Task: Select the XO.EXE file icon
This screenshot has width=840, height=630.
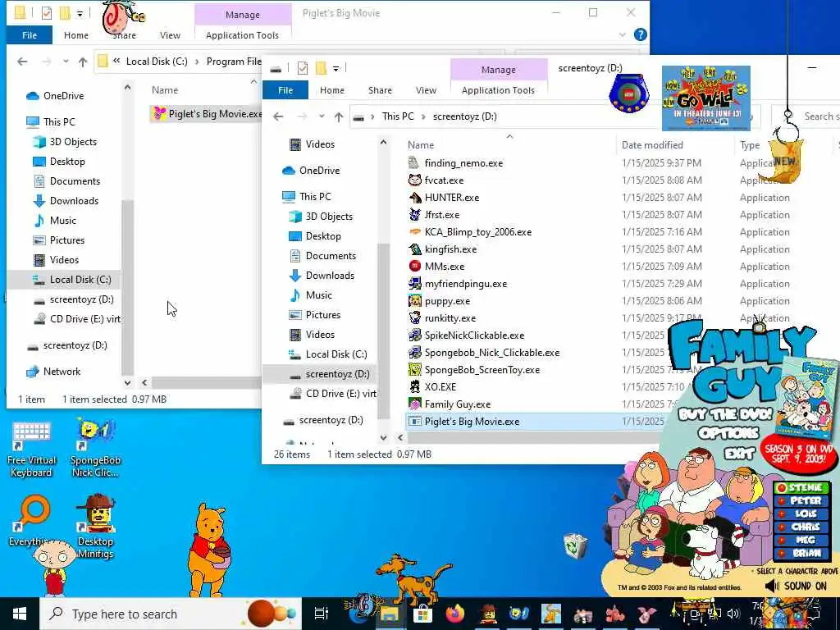Action: tap(414, 387)
